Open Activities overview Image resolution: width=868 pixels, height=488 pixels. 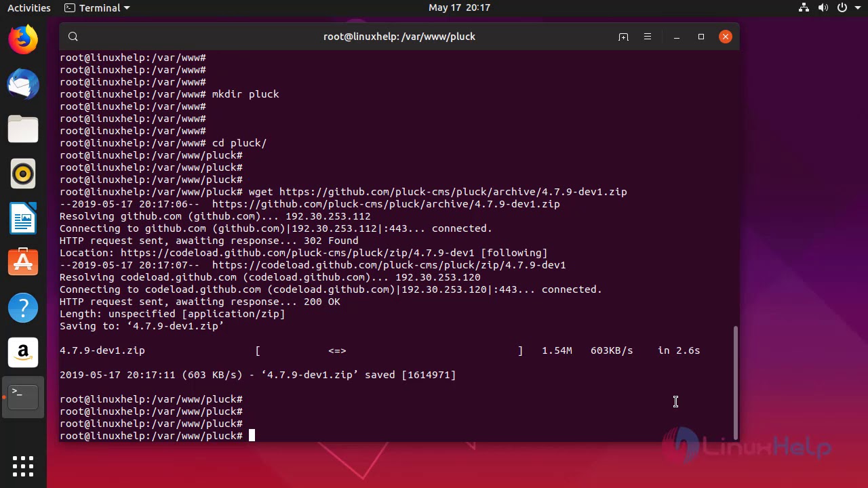tap(28, 8)
